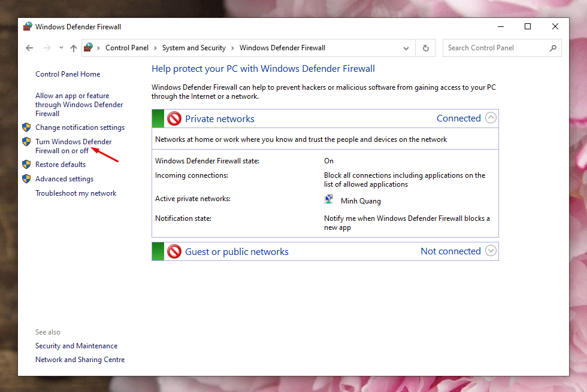Screen dimensions: 587x392
Task: Collapse the Private networks section
Action: pyautogui.click(x=491, y=118)
